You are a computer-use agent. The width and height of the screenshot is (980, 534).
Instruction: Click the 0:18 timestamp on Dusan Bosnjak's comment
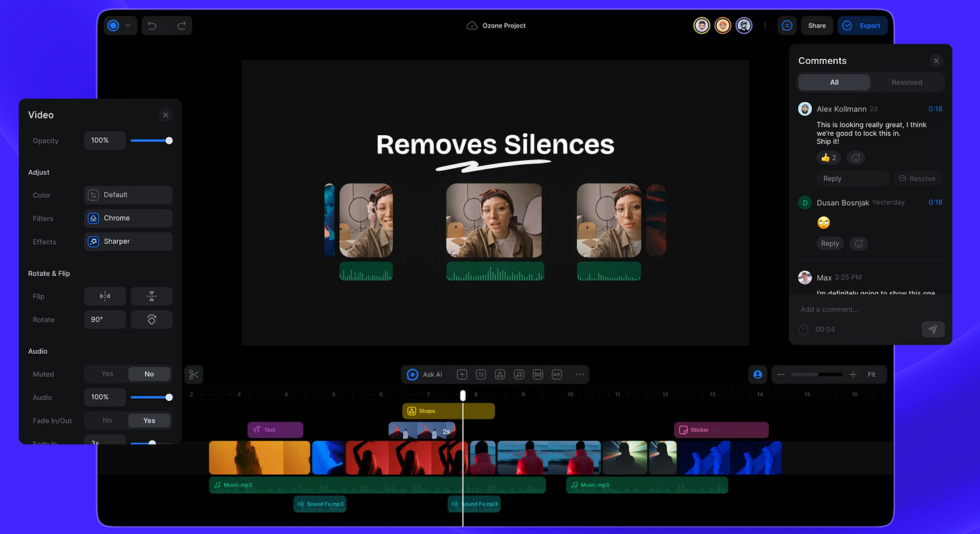935,202
